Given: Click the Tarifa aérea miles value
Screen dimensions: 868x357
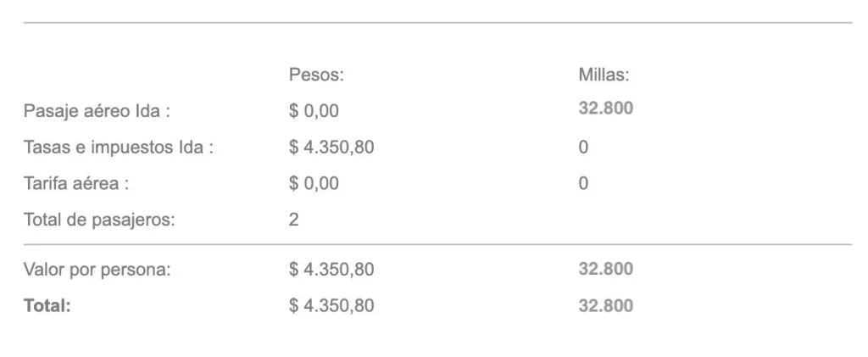Looking at the screenshot, I should (583, 184).
